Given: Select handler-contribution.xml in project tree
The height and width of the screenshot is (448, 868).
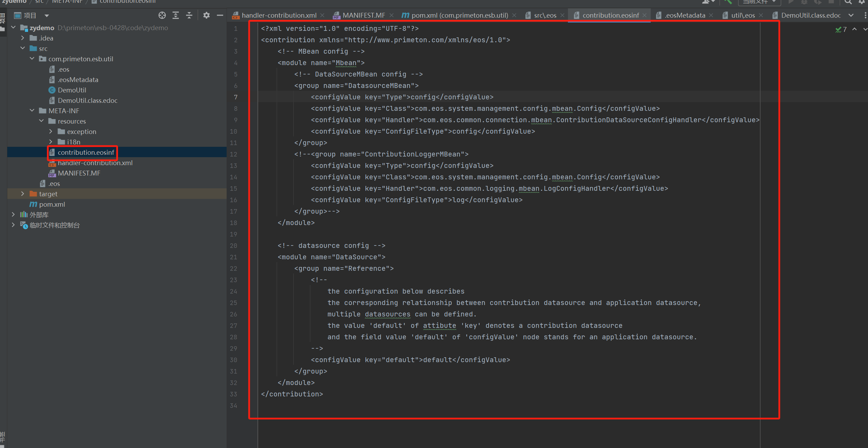Looking at the screenshot, I should [x=95, y=163].
